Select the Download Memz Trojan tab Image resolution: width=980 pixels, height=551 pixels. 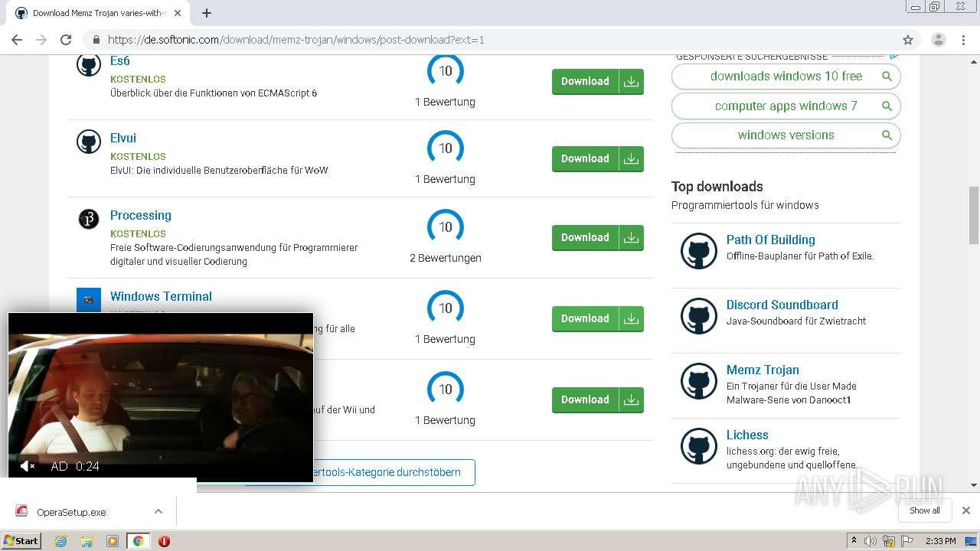coord(100,13)
